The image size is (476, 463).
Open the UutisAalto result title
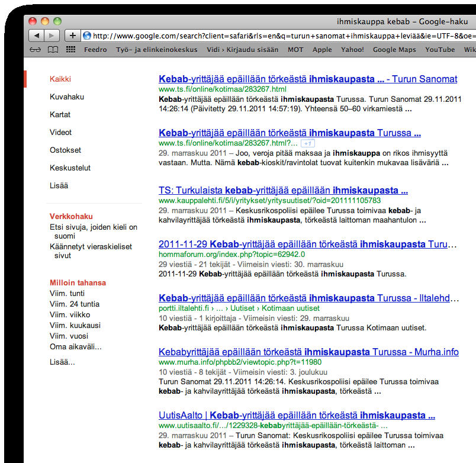(x=297, y=415)
